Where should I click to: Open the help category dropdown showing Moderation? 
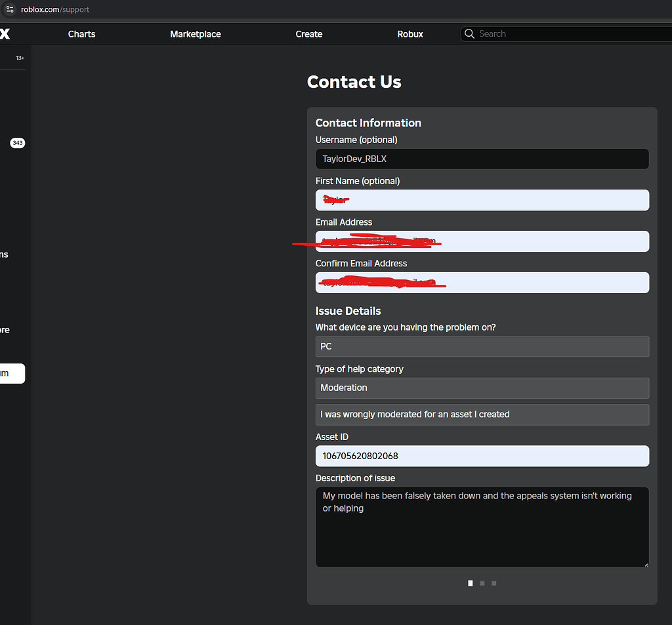tap(482, 388)
